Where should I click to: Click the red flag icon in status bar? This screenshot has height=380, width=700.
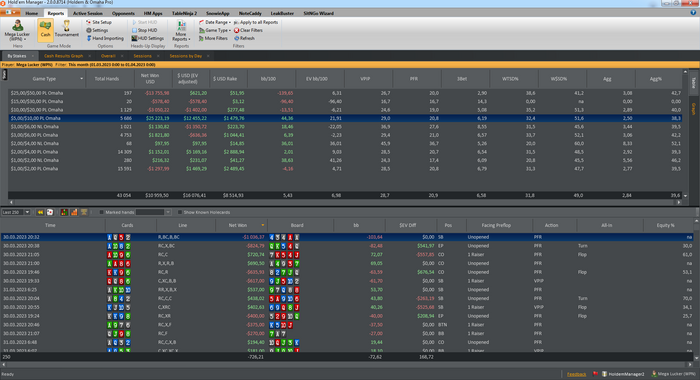point(596,374)
